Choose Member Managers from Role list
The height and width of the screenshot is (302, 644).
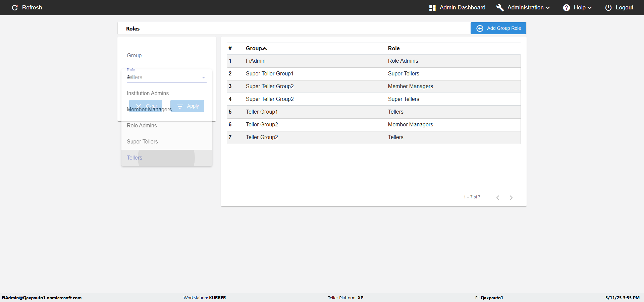(167, 109)
